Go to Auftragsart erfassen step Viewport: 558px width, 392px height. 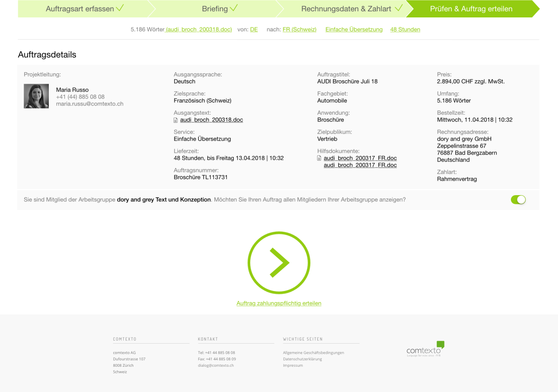coord(85,9)
